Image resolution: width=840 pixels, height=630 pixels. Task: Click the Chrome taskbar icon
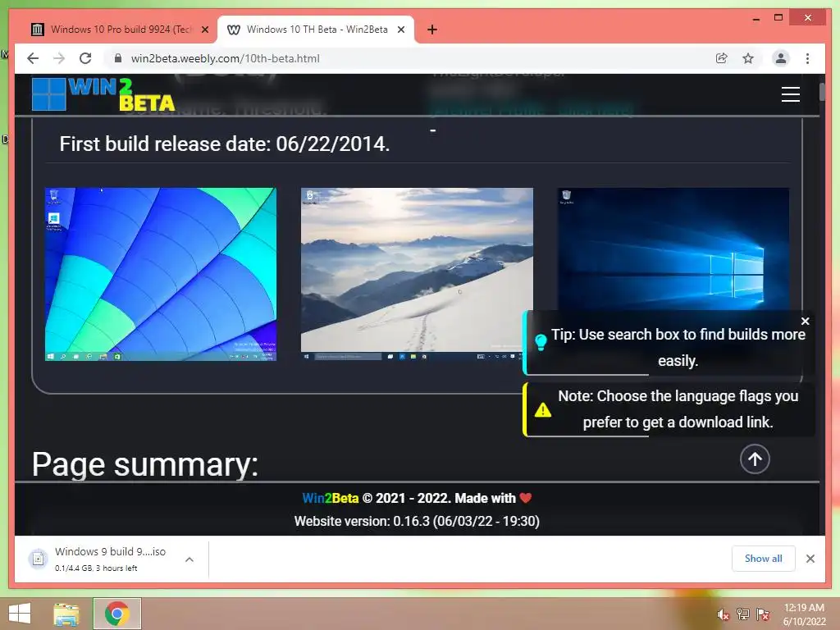[117, 614]
